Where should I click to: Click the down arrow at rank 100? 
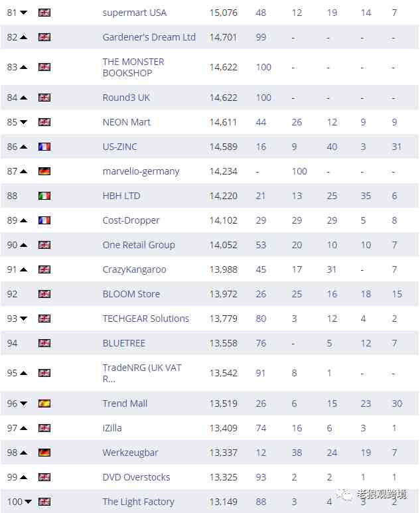coord(28,502)
